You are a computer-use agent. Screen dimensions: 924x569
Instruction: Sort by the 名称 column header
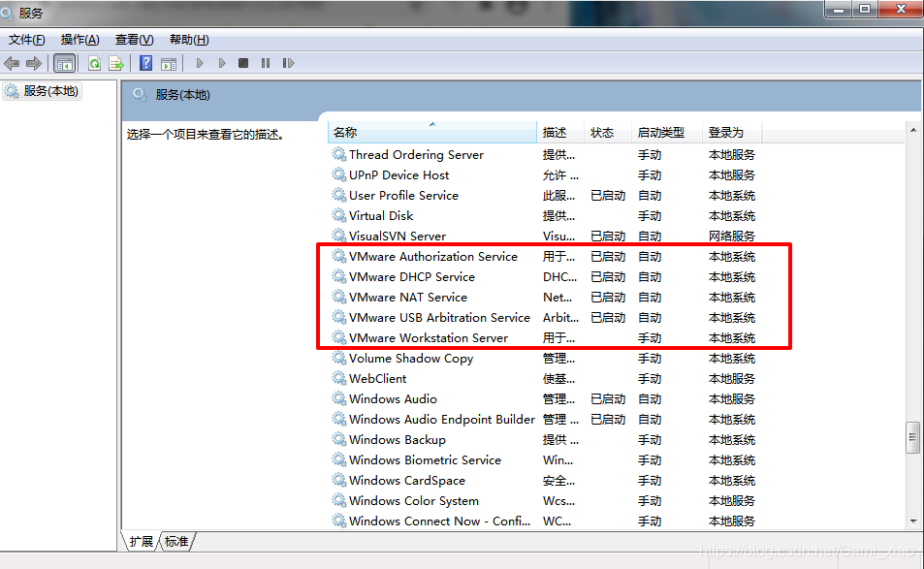432,133
